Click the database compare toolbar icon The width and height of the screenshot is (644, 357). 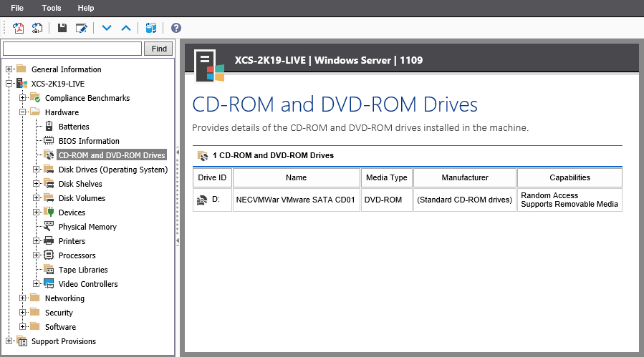(x=150, y=28)
